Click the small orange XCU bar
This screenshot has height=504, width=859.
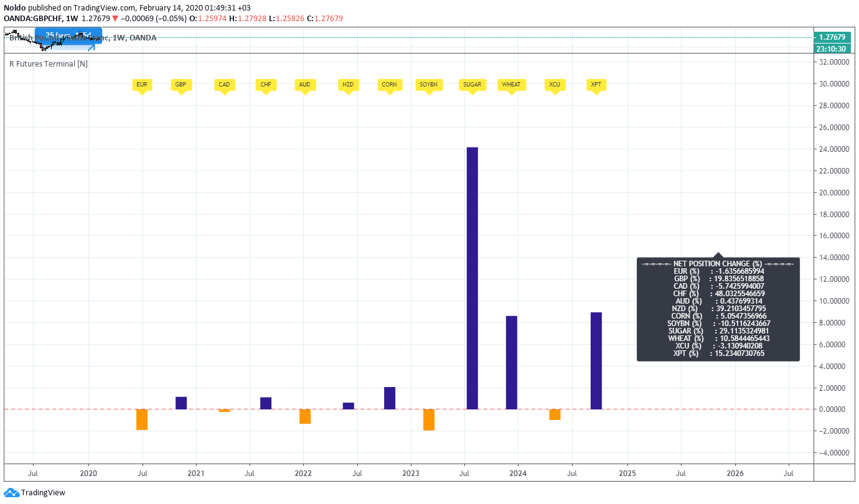pos(555,414)
